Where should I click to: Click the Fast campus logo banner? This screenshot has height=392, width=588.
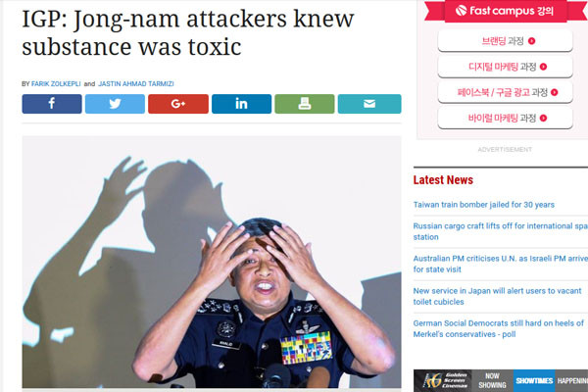click(505, 11)
